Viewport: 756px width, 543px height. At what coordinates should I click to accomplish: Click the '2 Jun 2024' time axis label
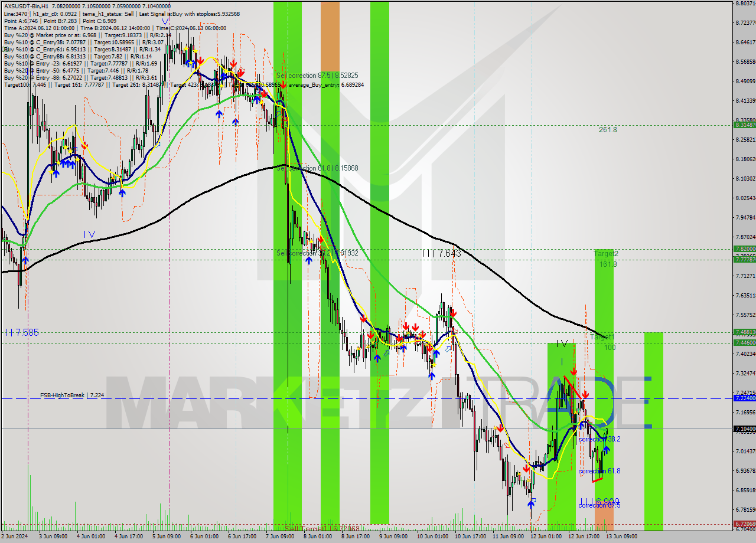click(14, 537)
